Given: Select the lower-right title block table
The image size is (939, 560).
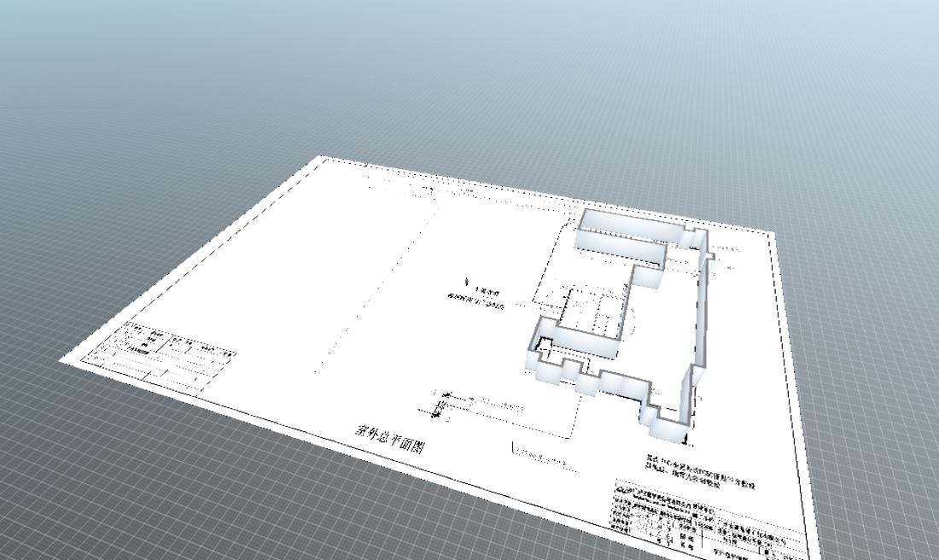Looking at the screenshot, I should (x=709, y=521).
